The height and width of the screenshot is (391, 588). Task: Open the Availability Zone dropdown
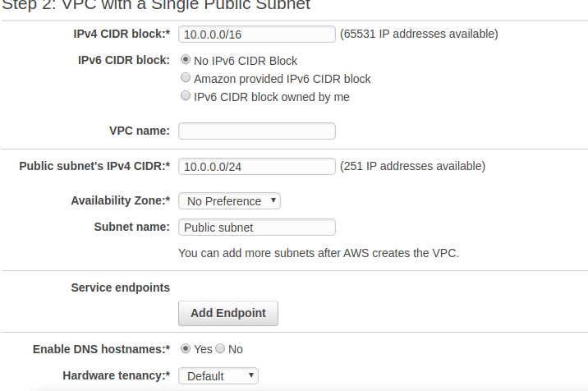coord(229,201)
